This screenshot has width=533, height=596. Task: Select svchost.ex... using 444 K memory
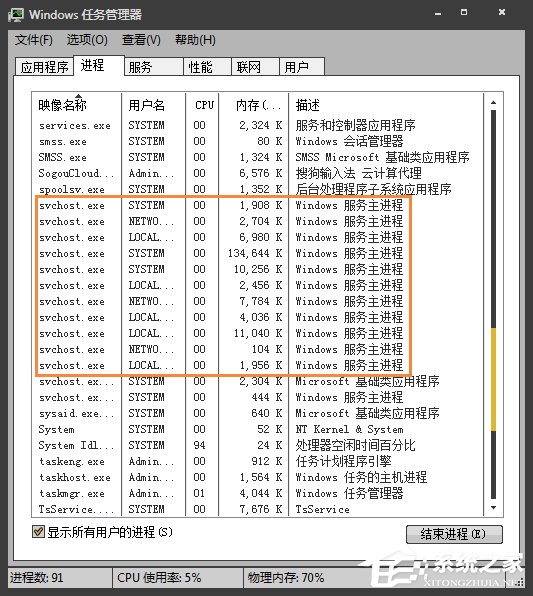point(258,397)
